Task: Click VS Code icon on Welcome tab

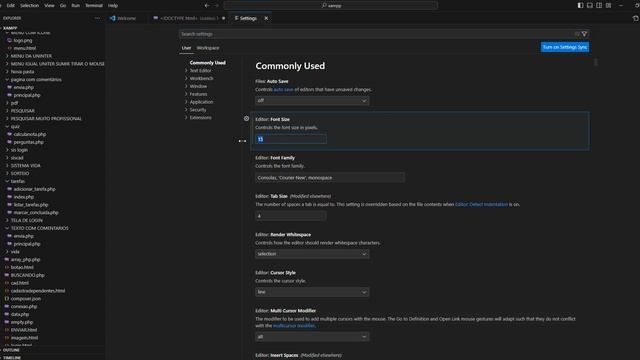Action: pyautogui.click(x=113, y=18)
